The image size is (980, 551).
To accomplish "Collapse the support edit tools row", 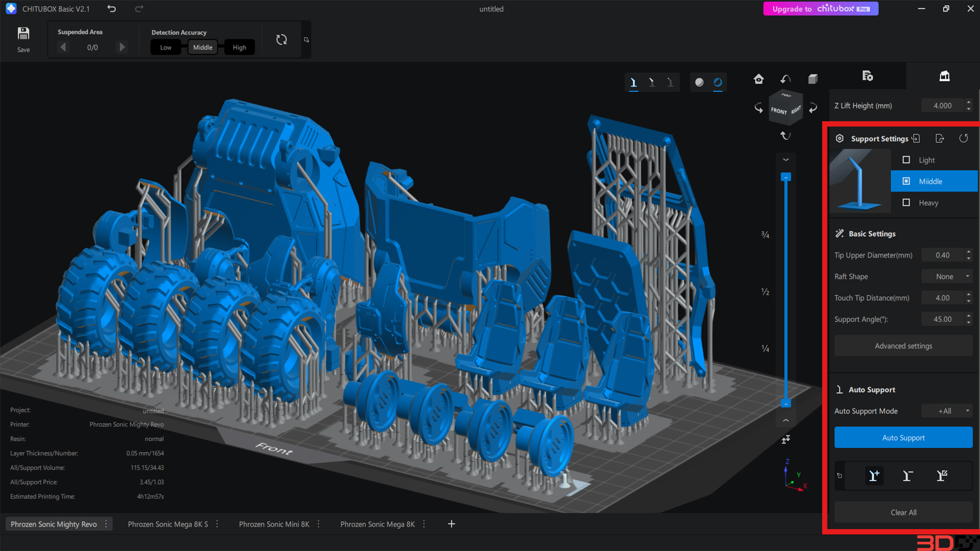I will [840, 476].
